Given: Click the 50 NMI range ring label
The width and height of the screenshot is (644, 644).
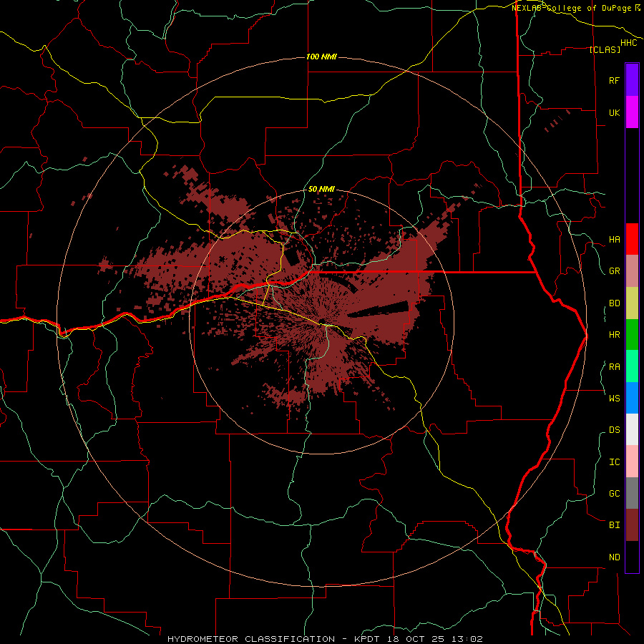Looking at the screenshot, I should [321, 189].
